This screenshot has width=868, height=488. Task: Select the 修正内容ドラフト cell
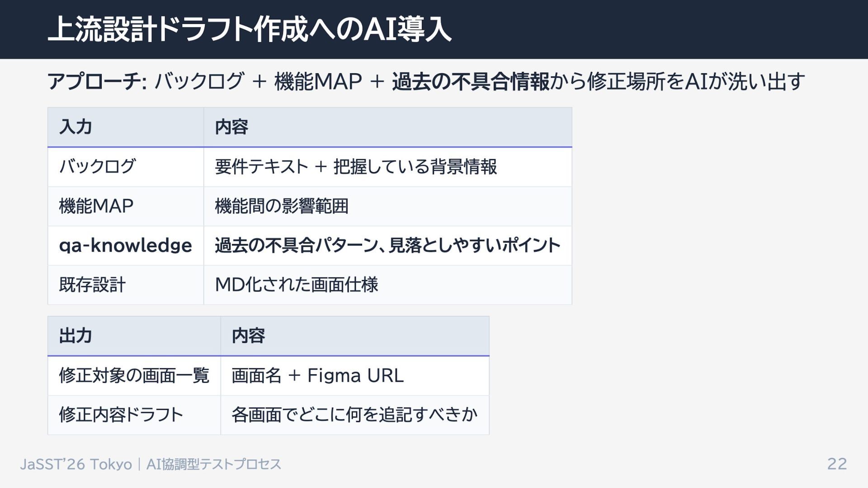pyautogui.click(x=121, y=415)
